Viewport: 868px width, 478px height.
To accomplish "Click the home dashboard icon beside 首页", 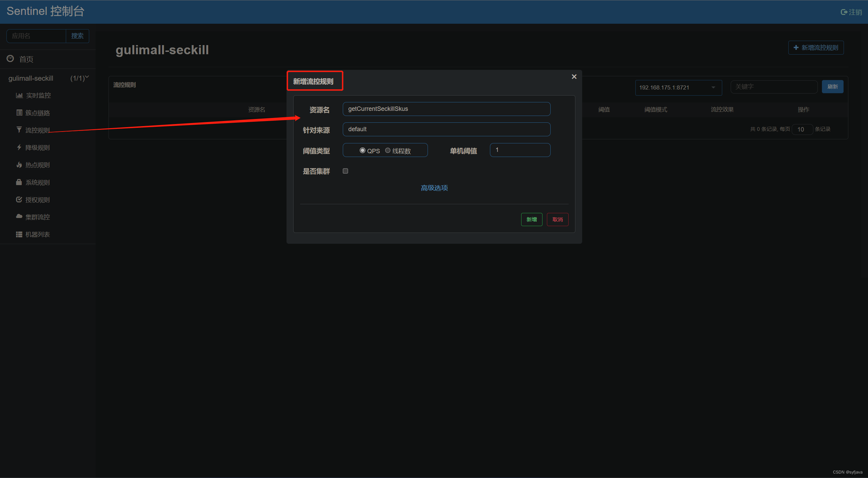I will (11, 59).
